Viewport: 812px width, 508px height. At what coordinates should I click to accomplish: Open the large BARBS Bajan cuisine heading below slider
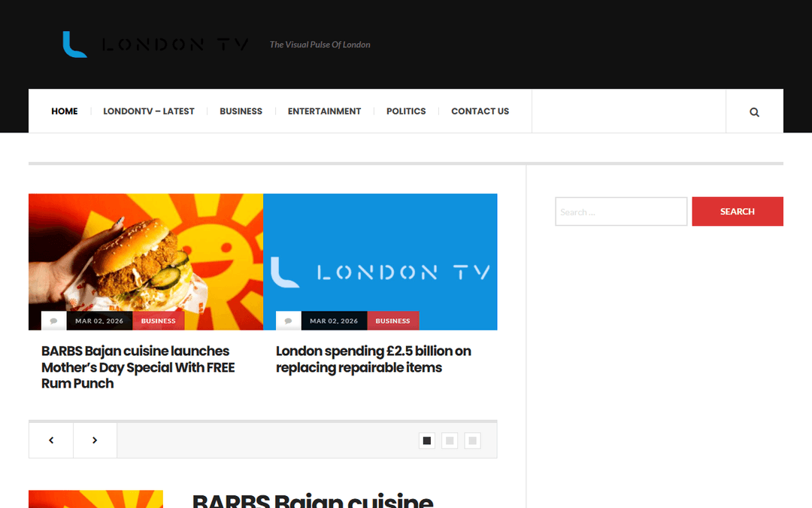click(312, 500)
